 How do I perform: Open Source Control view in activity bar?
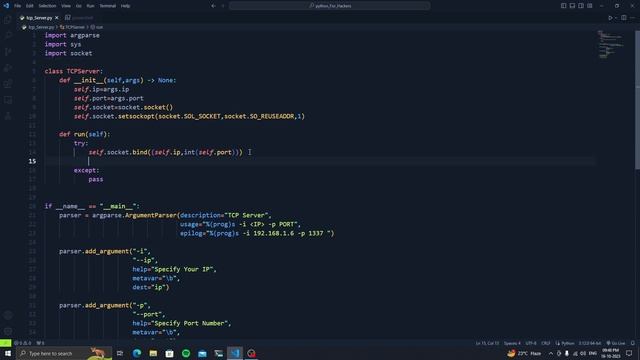click(8, 51)
